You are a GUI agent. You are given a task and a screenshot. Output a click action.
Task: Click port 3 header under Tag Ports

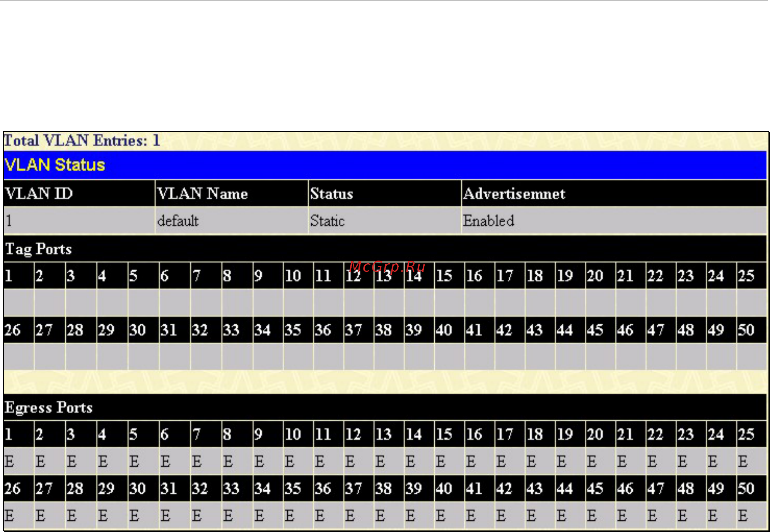pos(81,276)
